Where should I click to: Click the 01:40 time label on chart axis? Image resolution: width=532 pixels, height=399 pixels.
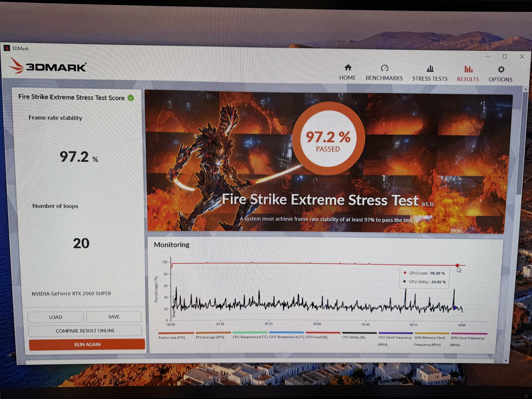220,324
